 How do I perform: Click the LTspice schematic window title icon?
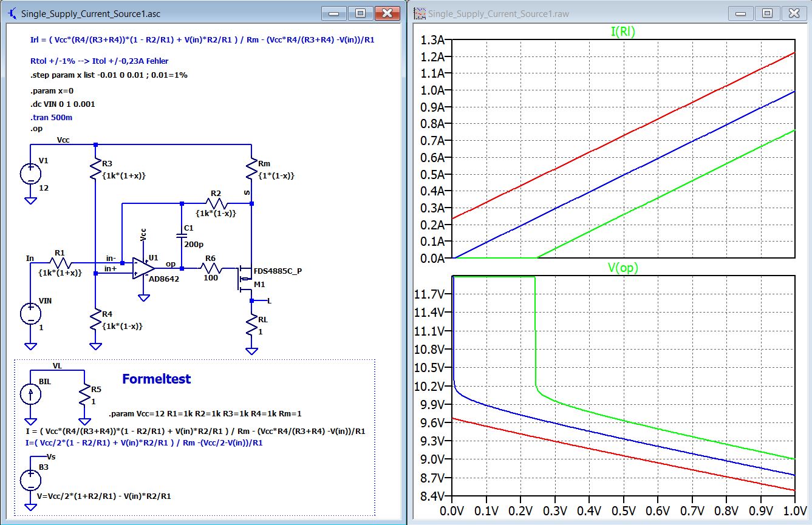tap(11, 13)
